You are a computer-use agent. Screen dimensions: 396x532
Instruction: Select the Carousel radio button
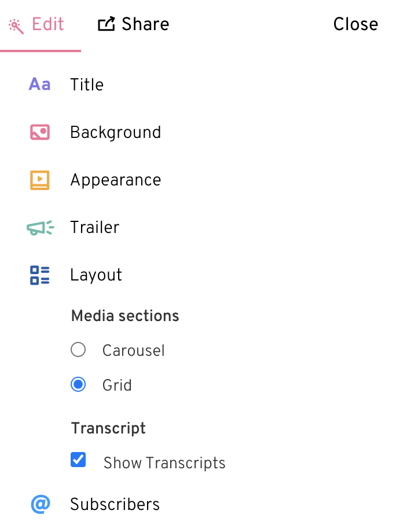[78, 350]
